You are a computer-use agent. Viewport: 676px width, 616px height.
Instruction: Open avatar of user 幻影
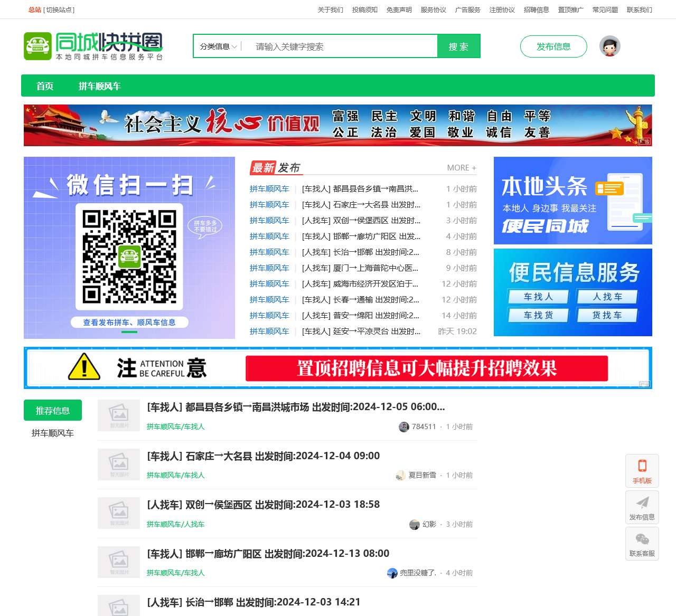click(x=415, y=524)
